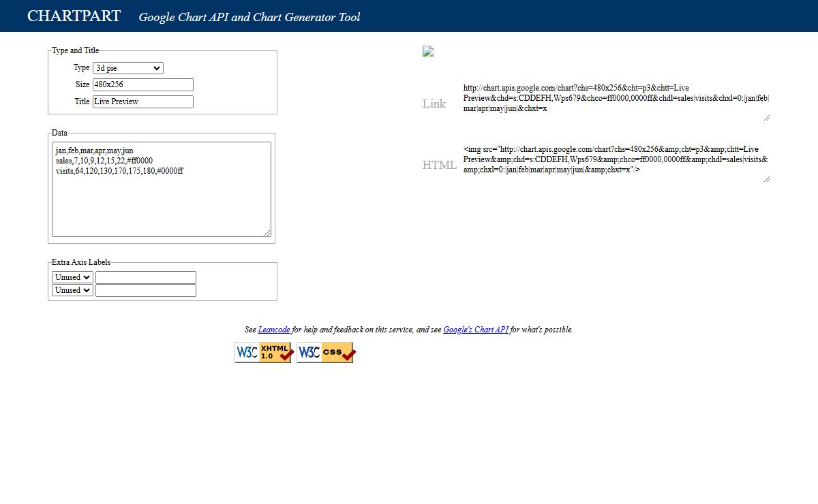This screenshot has height=504, width=818.
Task: Focus the first extra axis label text field
Action: click(146, 277)
